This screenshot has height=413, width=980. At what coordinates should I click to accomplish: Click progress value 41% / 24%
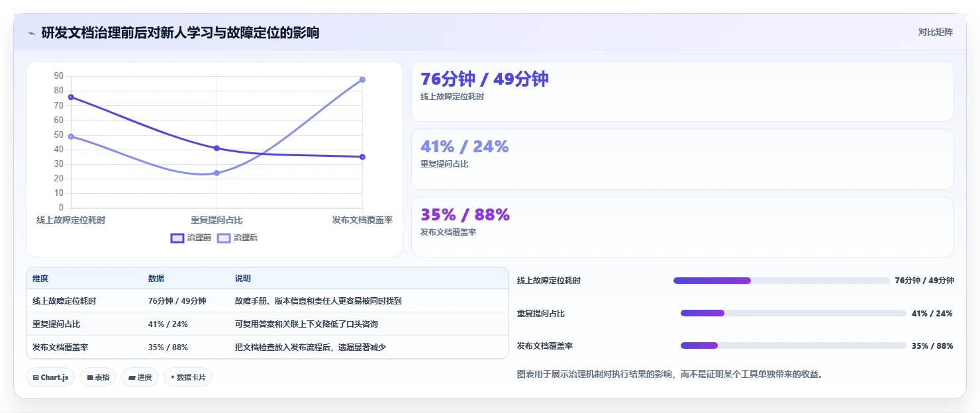tap(932, 313)
